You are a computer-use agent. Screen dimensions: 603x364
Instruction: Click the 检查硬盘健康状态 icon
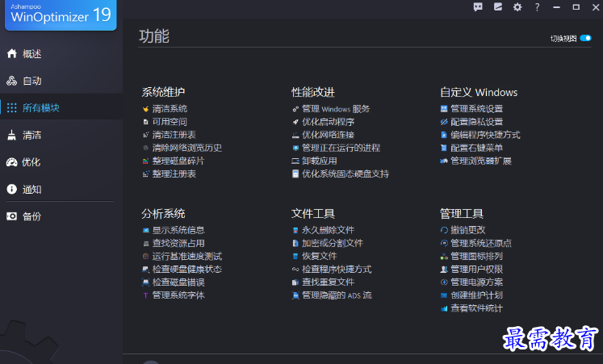[x=146, y=270]
